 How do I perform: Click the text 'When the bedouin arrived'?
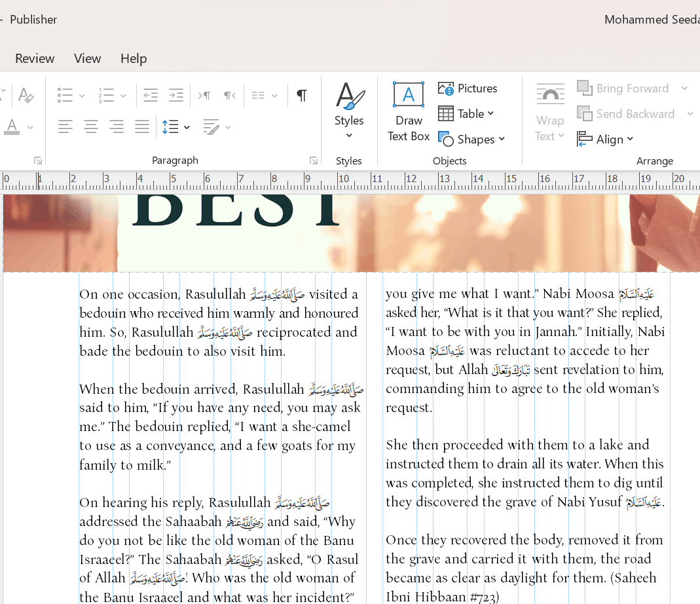click(x=158, y=389)
